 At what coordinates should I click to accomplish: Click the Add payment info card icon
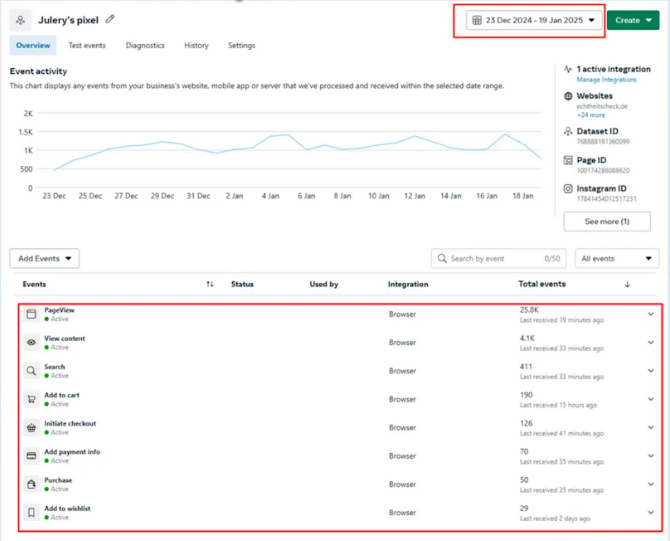tap(31, 456)
